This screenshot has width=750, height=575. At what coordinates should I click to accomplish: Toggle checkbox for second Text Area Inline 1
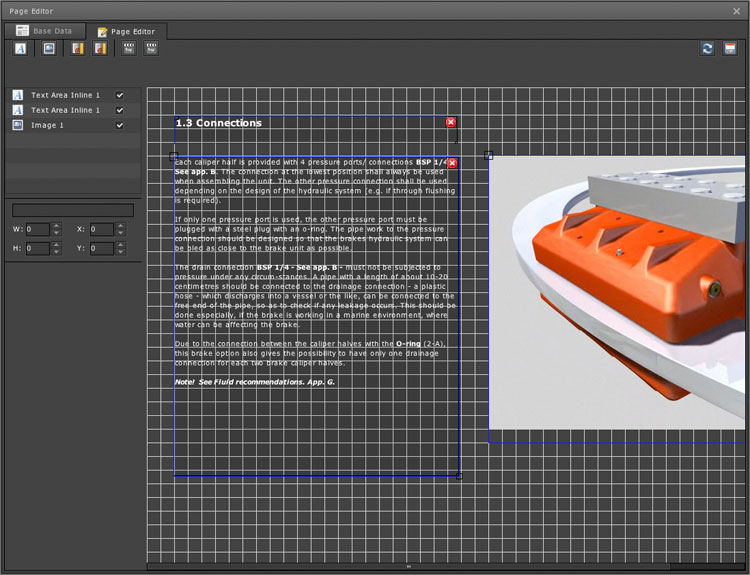point(120,110)
